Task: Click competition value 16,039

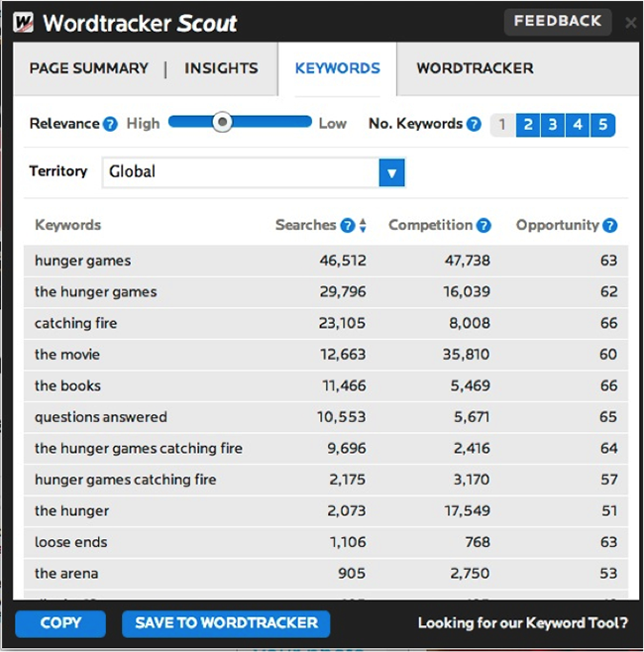Action: [x=467, y=292]
